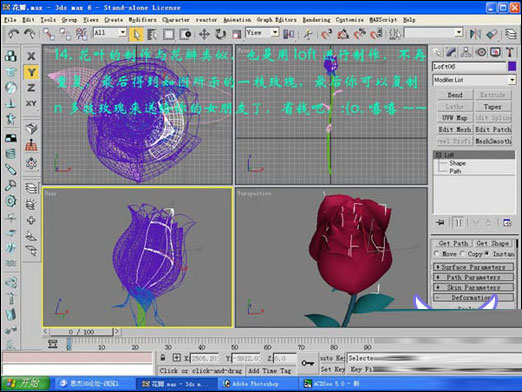
Task: Click the topmost cubes icon on reactor toolbar
Action: tap(11, 56)
